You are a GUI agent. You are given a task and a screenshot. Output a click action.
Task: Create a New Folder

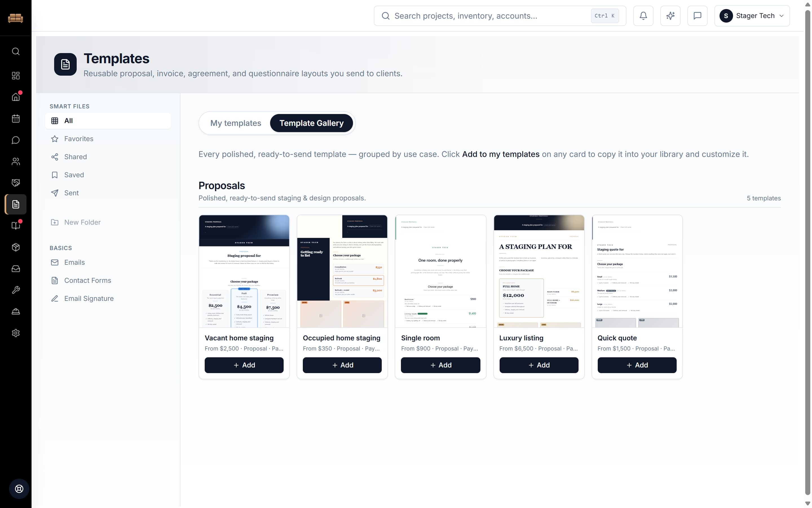click(x=108, y=222)
